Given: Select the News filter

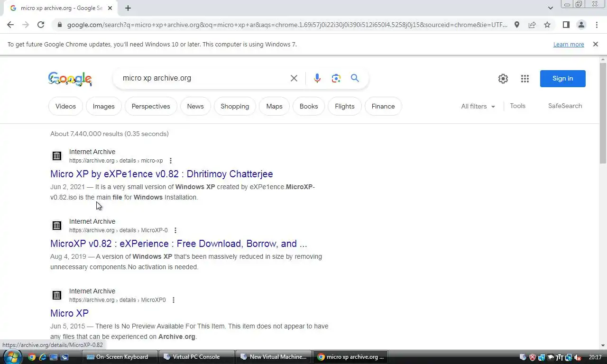Looking at the screenshot, I should coord(195,106).
